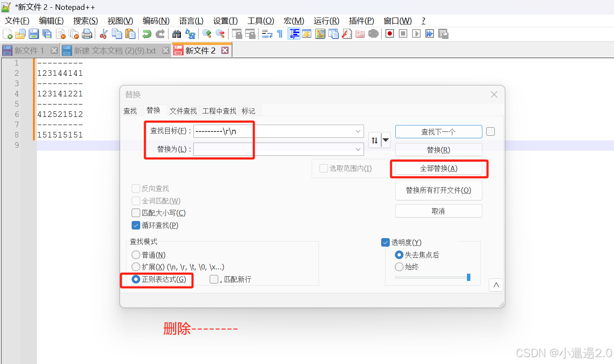Open the dropdown arrow beside swap button
Screen dimensions: 614x364
click(x=385, y=140)
